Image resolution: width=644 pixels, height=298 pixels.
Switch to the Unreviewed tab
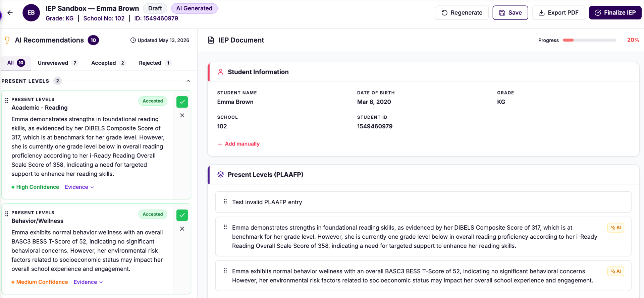[x=58, y=63]
